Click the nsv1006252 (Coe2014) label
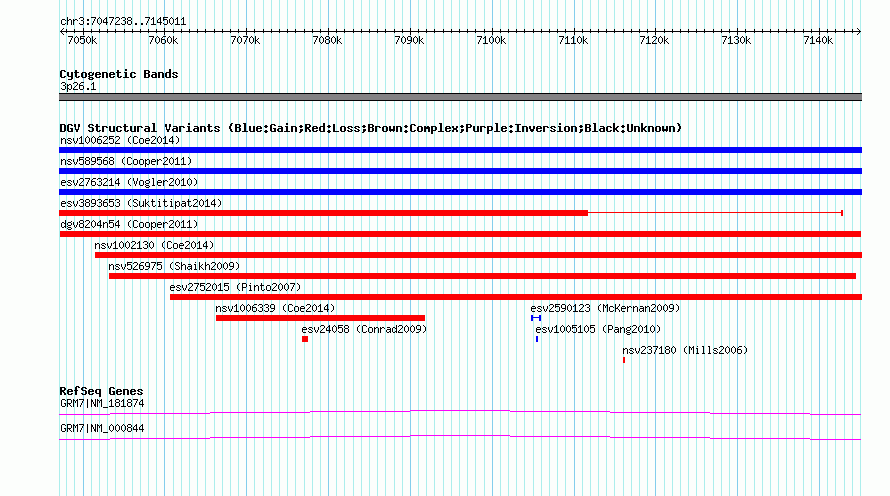This screenshot has height=496, width=890. [x=120, y=140]
